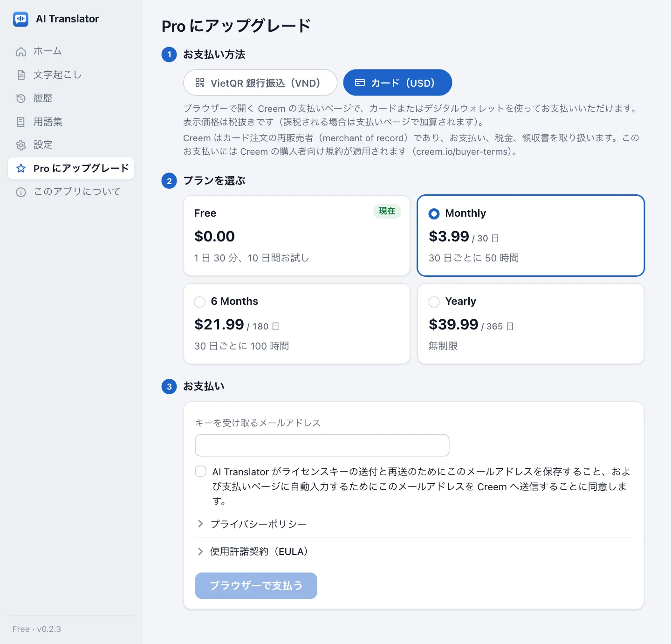
Task: Click the 1 日 30 分、10 日間お試し text
Action: pyautogui.click(x=252, y=258)
